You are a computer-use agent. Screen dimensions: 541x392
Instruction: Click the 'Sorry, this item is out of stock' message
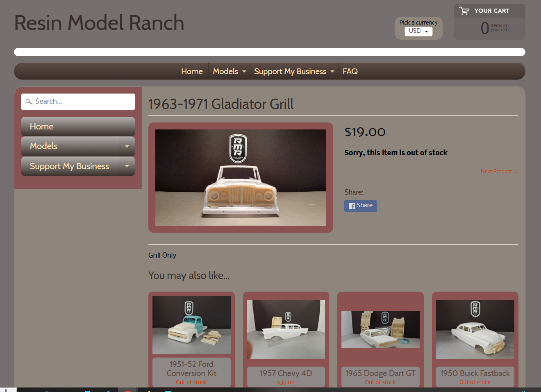396,152
